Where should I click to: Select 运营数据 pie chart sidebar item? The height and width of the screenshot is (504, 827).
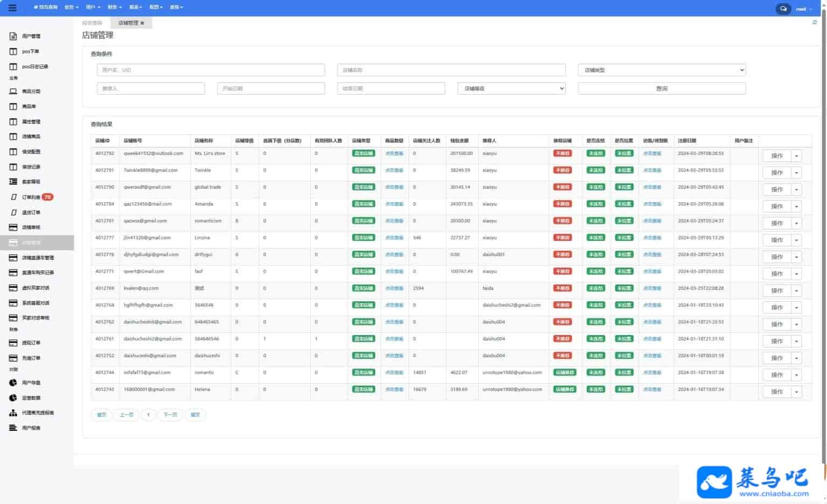(31, 398)
